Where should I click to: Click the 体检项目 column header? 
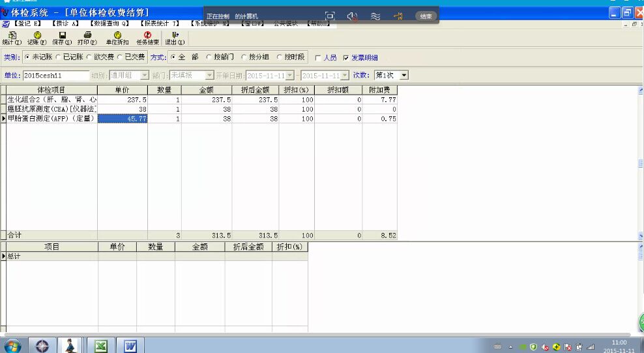(51, 90)
